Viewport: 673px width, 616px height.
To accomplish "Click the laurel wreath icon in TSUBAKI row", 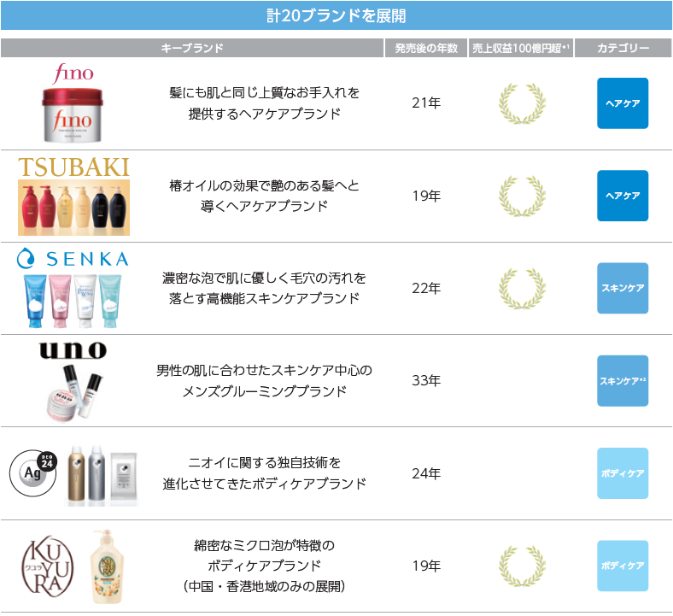I will click(x=522, y=196).
